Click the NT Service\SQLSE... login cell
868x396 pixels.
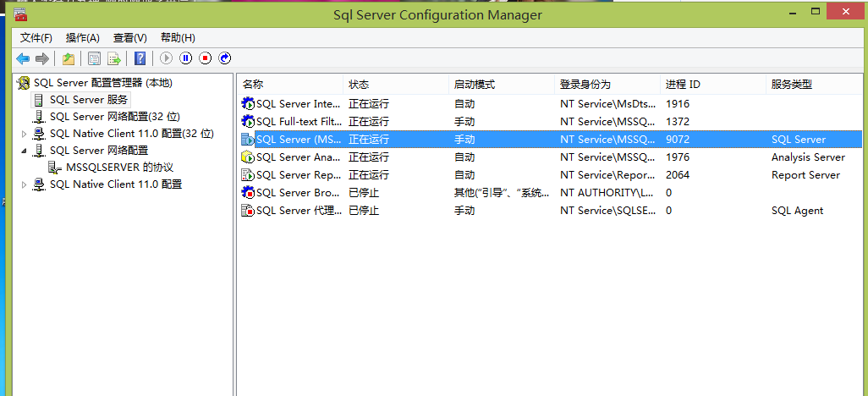point(607,211)
